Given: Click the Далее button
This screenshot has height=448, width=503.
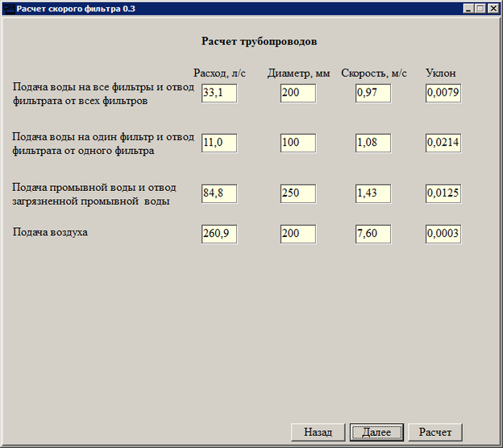Looking at the screenshot, I should coord(376,432).
